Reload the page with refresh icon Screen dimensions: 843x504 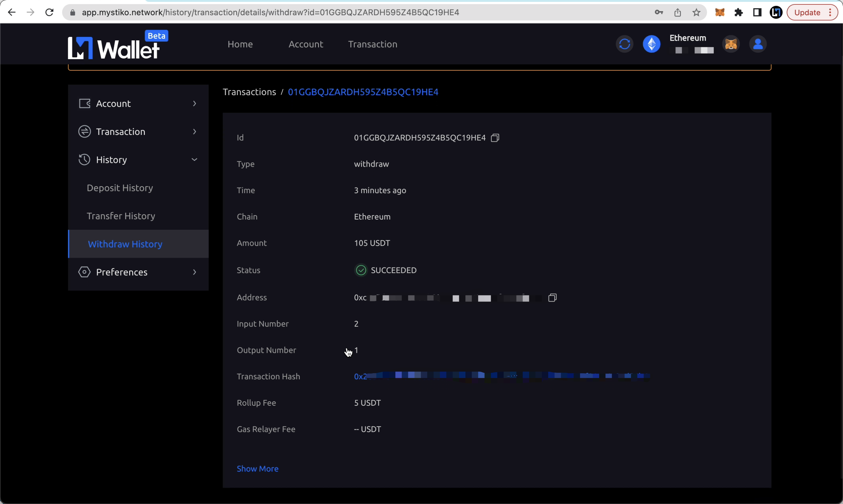(50, 12)
